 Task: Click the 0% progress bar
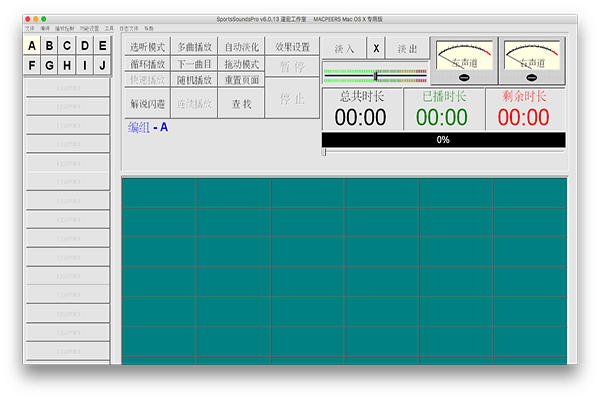coord(443,140)
